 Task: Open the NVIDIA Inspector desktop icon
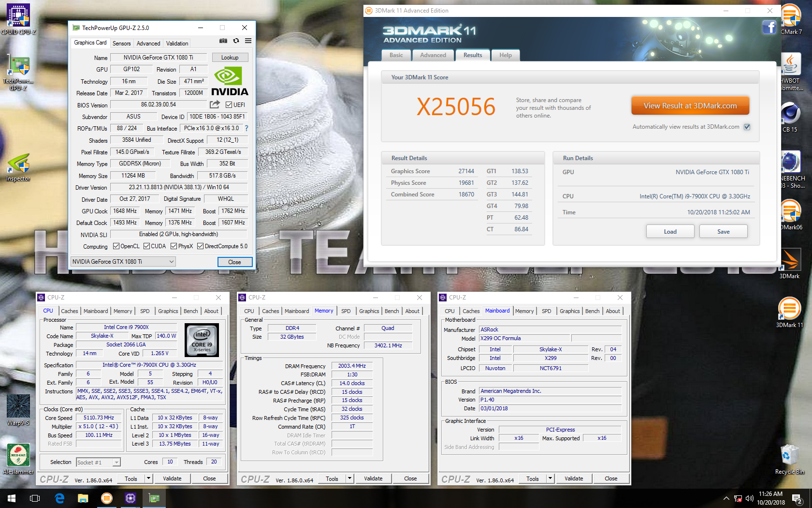[x=18, y=167]
